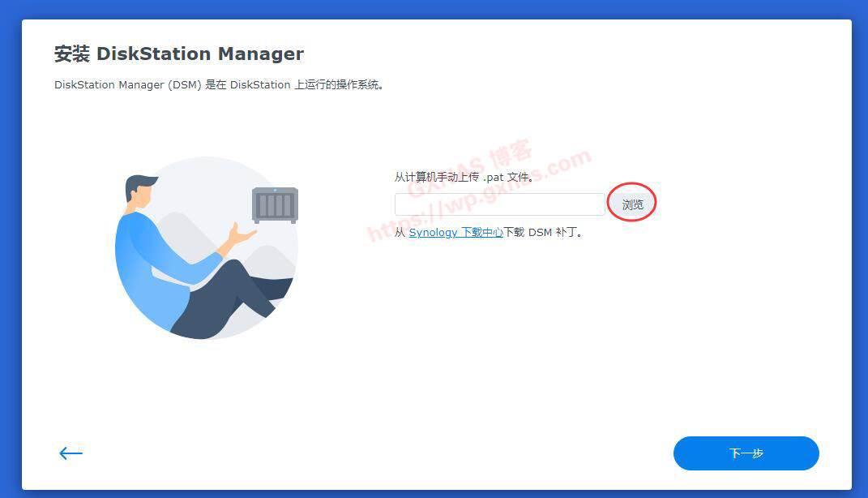Proceed with the 下一步 button
868x498 pixels.
tap(746, 453)
